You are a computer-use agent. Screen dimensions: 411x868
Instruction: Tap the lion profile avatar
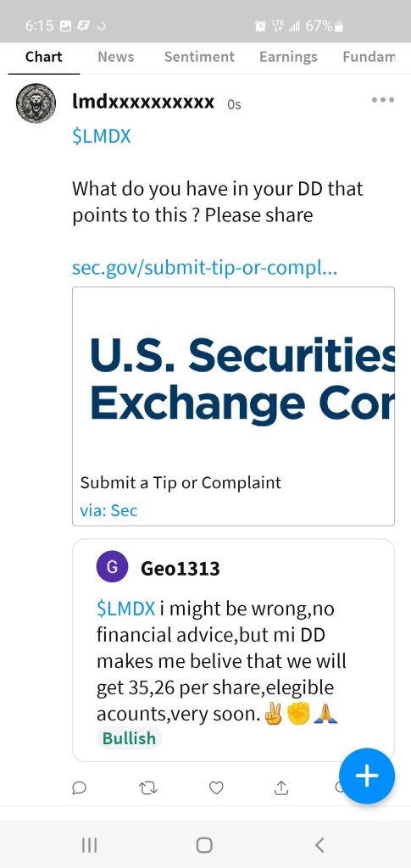pos(36,103)
